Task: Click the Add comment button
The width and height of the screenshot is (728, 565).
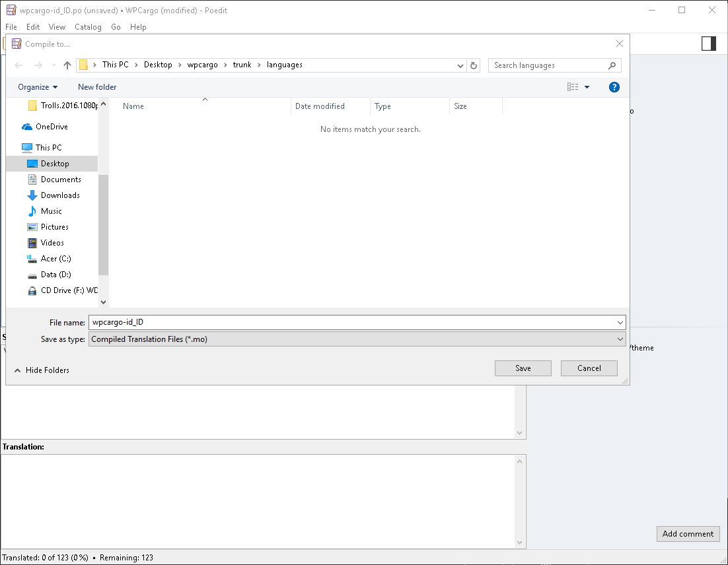Action: point(688,534)
